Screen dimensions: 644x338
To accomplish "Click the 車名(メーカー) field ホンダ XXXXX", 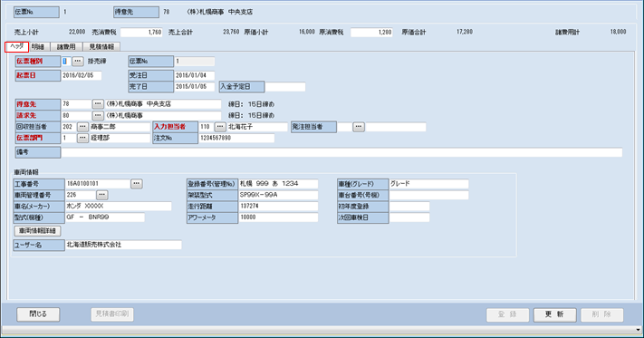I will (119, 207).
